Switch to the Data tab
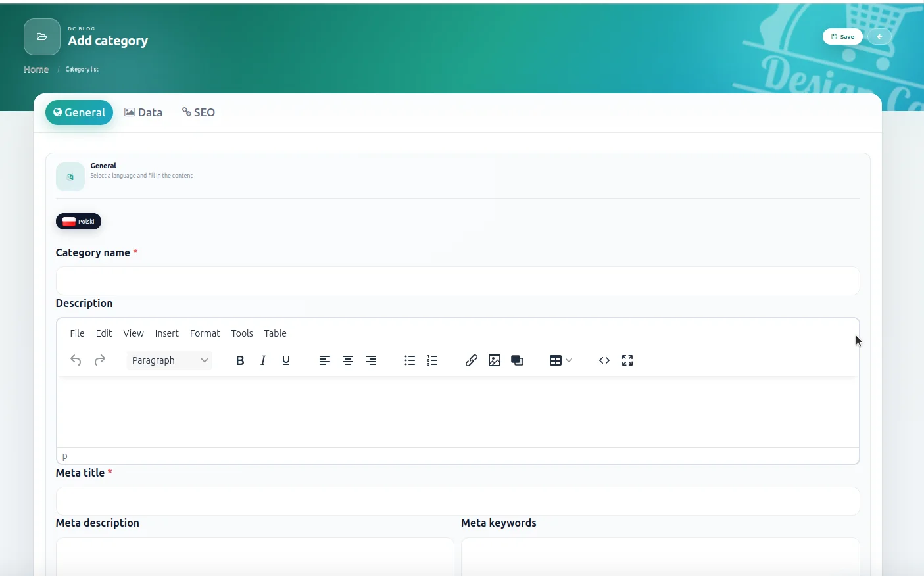The width and height of the screenshot is (924, 576). pyautogui.click(x=143, y=112)
